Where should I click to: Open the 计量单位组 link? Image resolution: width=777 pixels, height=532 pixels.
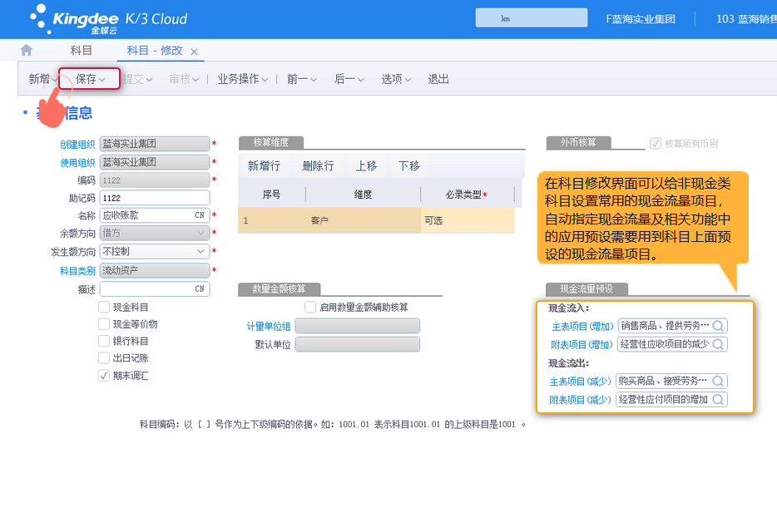click(269, 327)
